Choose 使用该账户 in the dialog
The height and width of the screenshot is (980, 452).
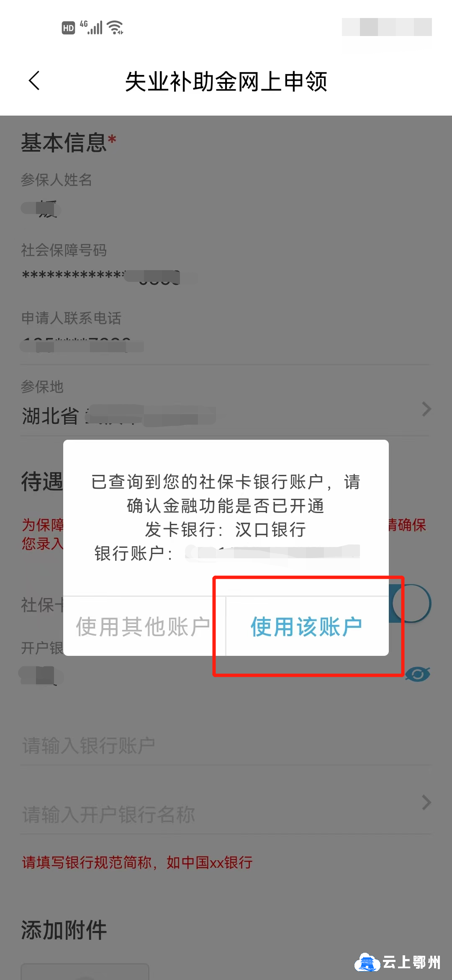pos(307,627)
